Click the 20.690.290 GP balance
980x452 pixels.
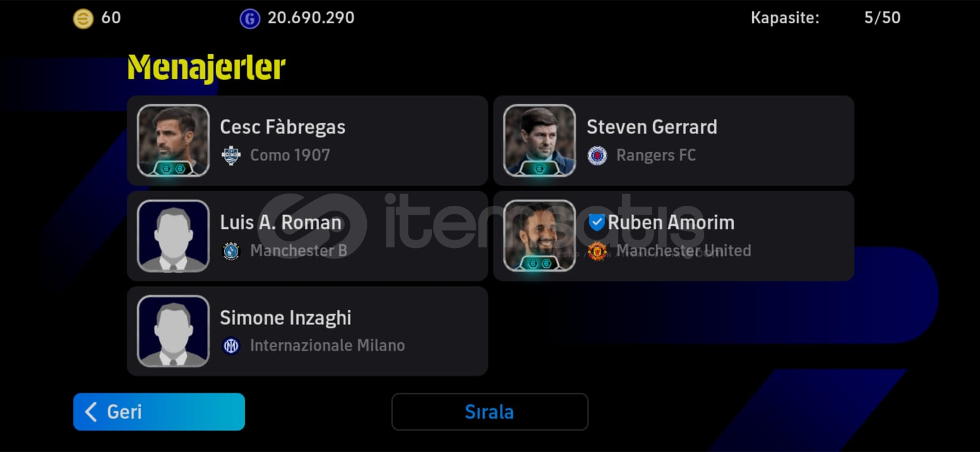pyautogui.click(x=311, y=18)
